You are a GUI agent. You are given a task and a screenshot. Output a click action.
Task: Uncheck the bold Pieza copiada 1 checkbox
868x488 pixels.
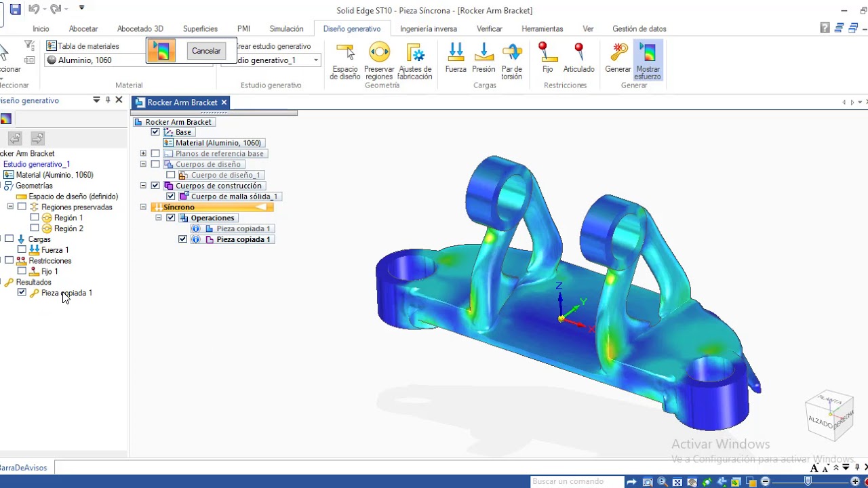pos(183,239)
